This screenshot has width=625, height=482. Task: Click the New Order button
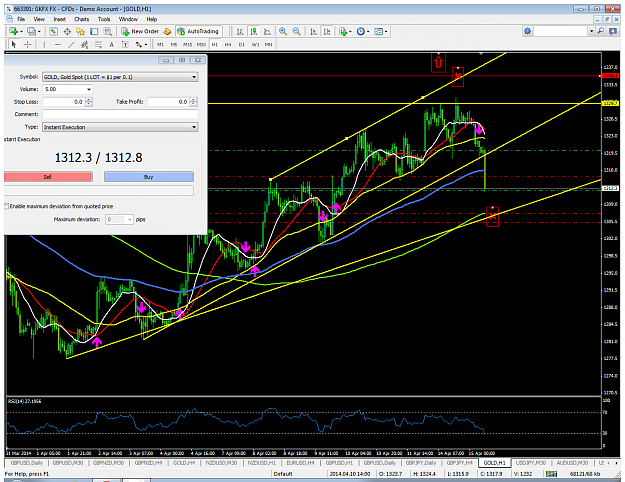point(140,31)
